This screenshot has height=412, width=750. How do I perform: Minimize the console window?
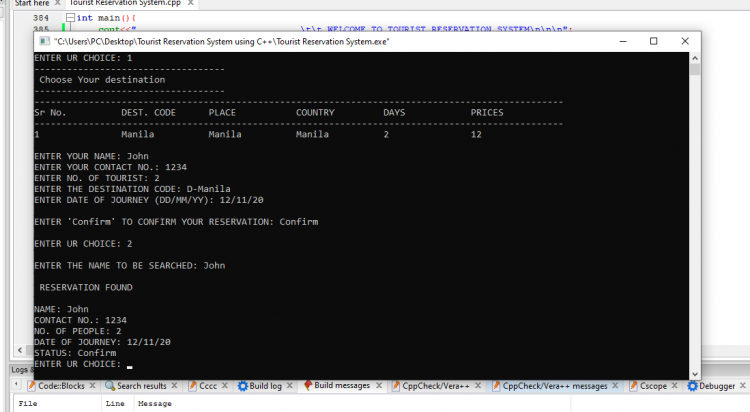[623, 41]
